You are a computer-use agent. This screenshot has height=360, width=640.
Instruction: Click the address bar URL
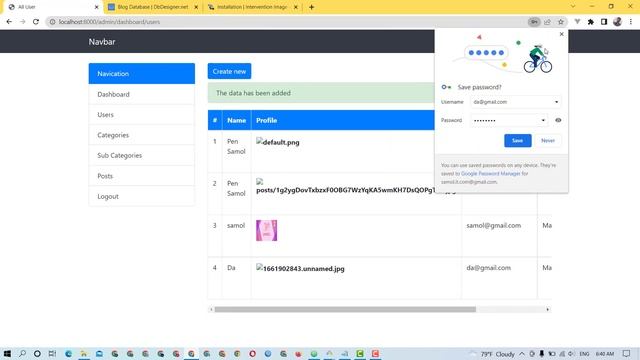coord(109,22)
